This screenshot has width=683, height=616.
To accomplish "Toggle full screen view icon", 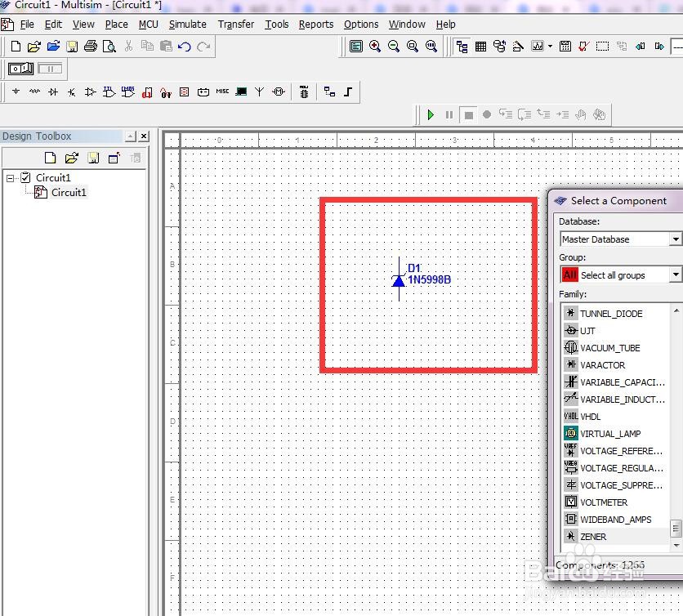I will [x=356, y=47].
